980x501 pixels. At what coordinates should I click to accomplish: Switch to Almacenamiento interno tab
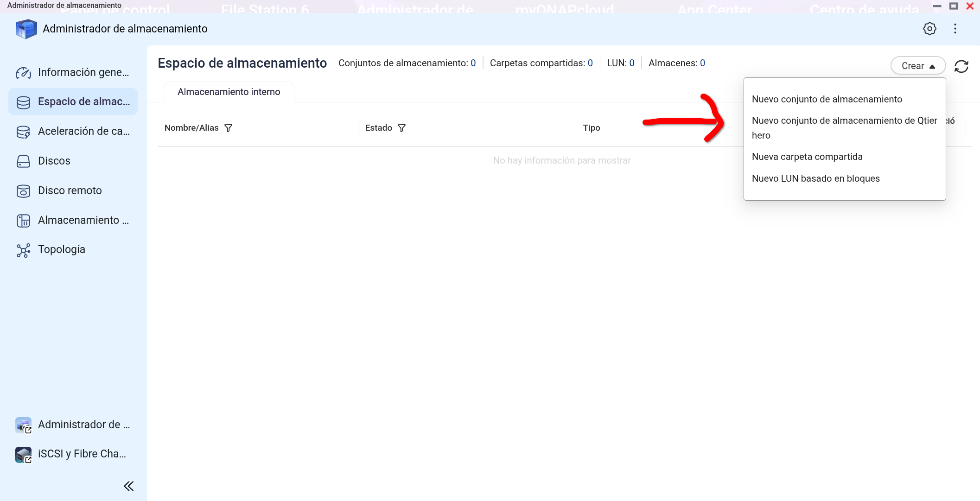(x=229, y=92)
